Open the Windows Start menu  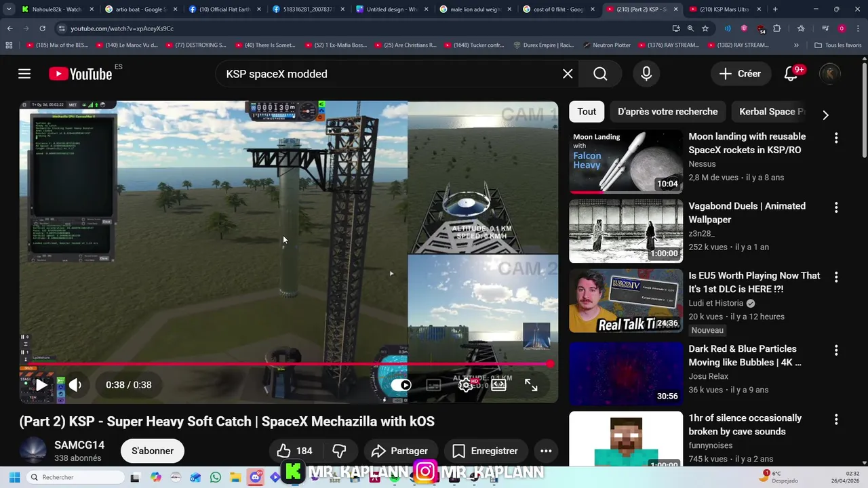[14, 477]
